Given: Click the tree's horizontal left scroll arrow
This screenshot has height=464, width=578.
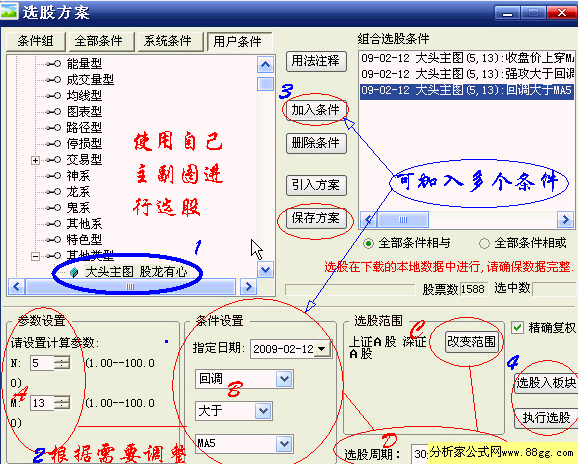Looking at the screenshot, I should click(17, 287).
